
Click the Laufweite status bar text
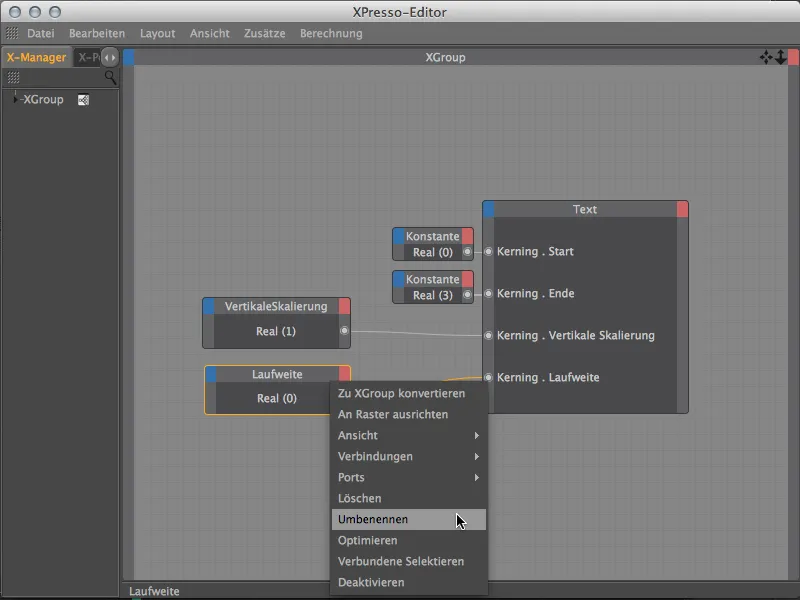coord(154,591)
